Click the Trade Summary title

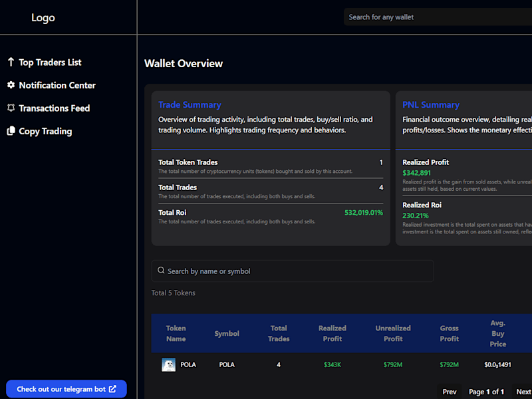pyautogui.click(x=190, y=105)
